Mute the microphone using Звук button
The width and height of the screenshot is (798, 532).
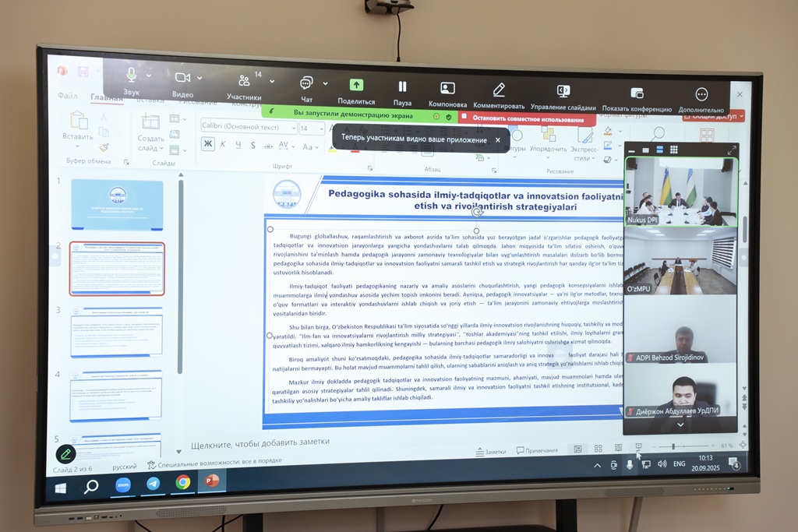pos(131,75)
